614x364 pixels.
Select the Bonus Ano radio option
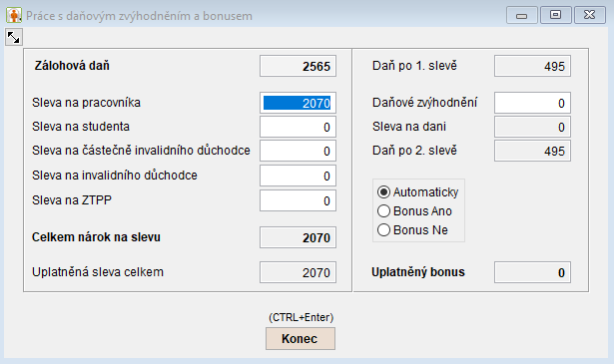point(414,211)
